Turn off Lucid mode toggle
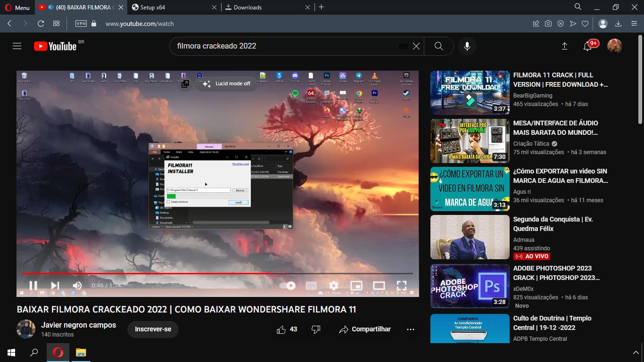The height and width of the screenshot is (362, 644). coord(227,84)
